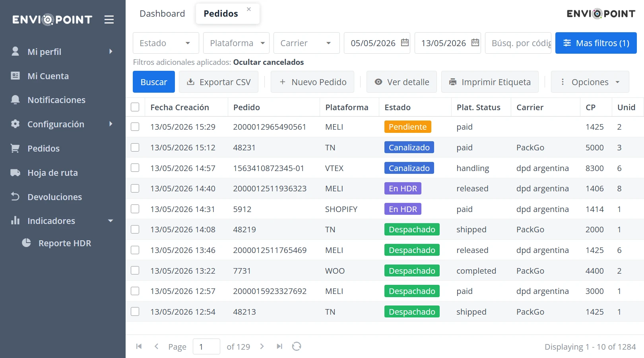Check the row for order 2000012965490561
Screen dimensions: 644x358
coord(135,127)
